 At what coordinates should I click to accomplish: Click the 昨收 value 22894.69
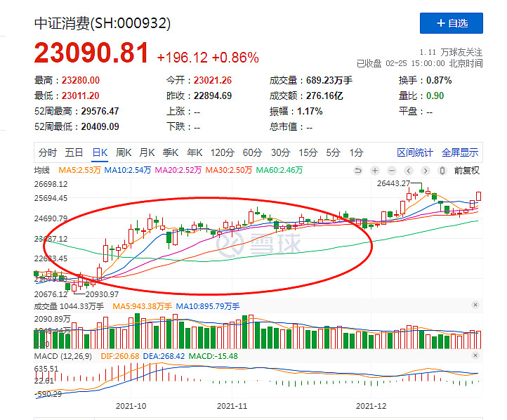213,96
